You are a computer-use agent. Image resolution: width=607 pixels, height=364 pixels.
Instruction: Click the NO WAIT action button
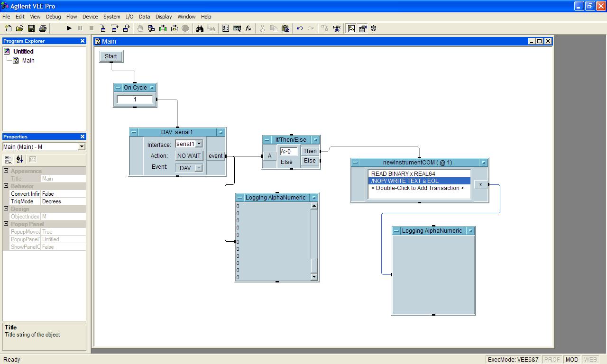[x=189, y=156]
